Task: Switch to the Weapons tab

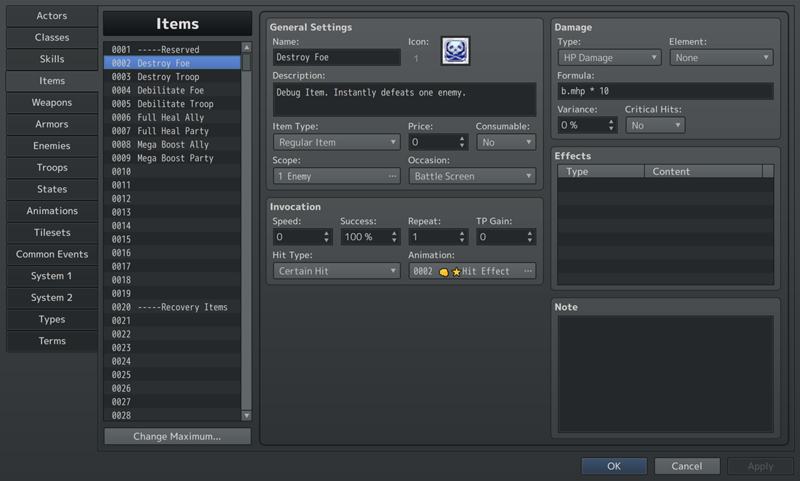Action: click(x=52, y=103)
